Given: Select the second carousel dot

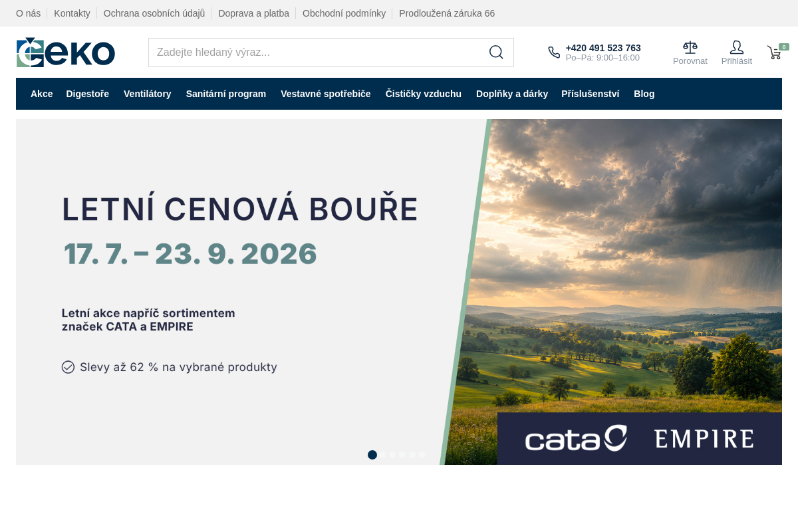Looking at the screenshot, I should (382, 455).
